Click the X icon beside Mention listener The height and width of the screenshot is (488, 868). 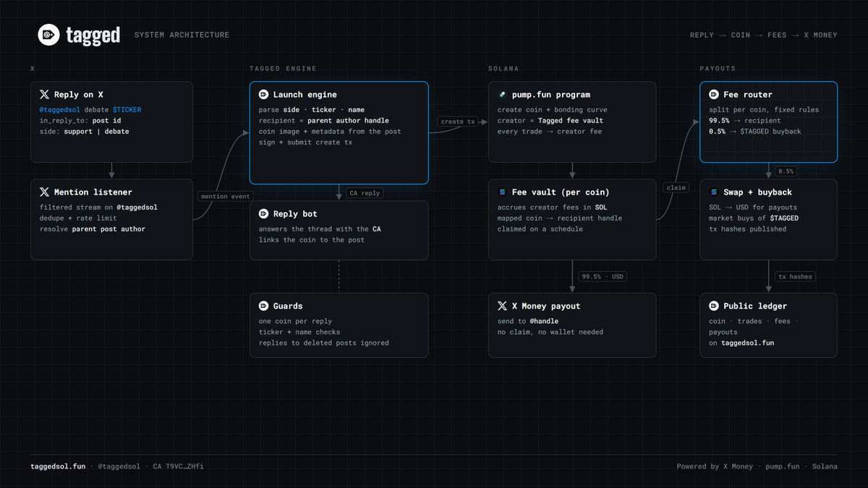(x=44, y=192)
